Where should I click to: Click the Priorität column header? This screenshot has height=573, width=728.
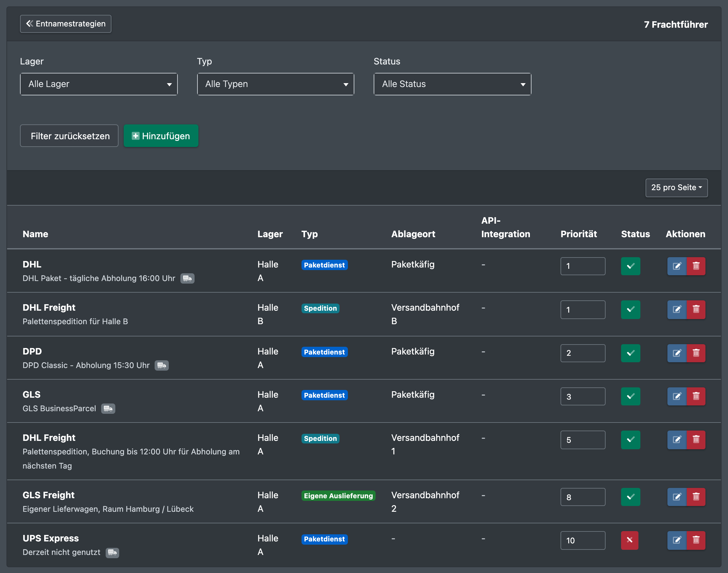[x=579, y=234]
